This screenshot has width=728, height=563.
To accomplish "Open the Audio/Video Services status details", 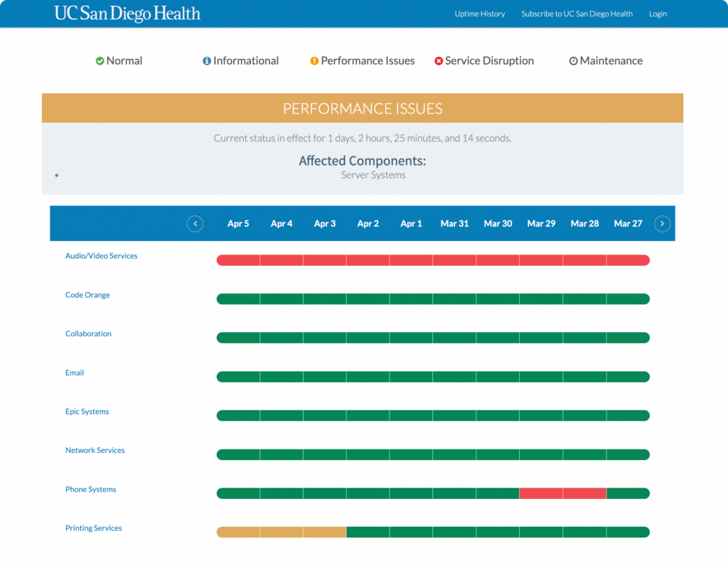I will pos(101,255).
